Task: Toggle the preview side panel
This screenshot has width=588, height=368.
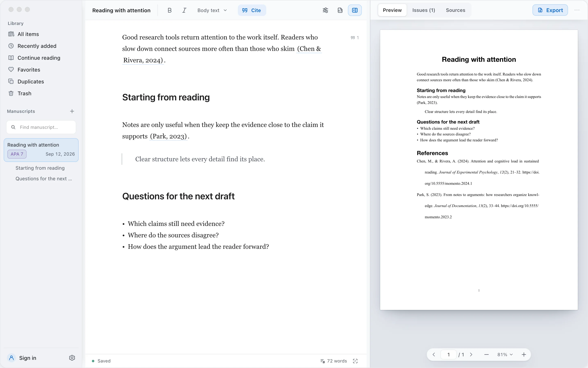Action: tap(355, 10)
